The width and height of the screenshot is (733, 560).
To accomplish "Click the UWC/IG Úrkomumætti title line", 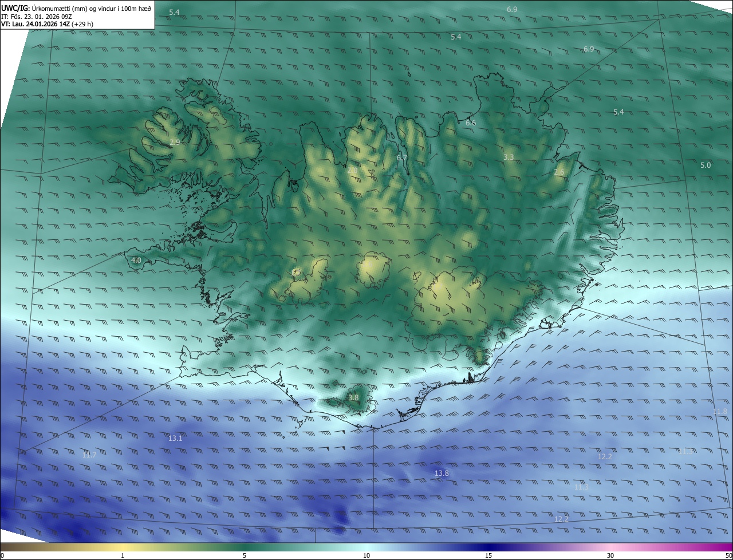I will [x=76, y=8].
